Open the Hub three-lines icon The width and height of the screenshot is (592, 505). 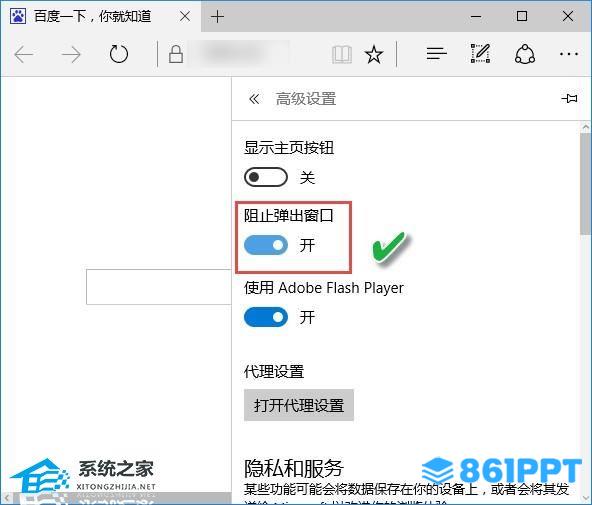[436, 54]
